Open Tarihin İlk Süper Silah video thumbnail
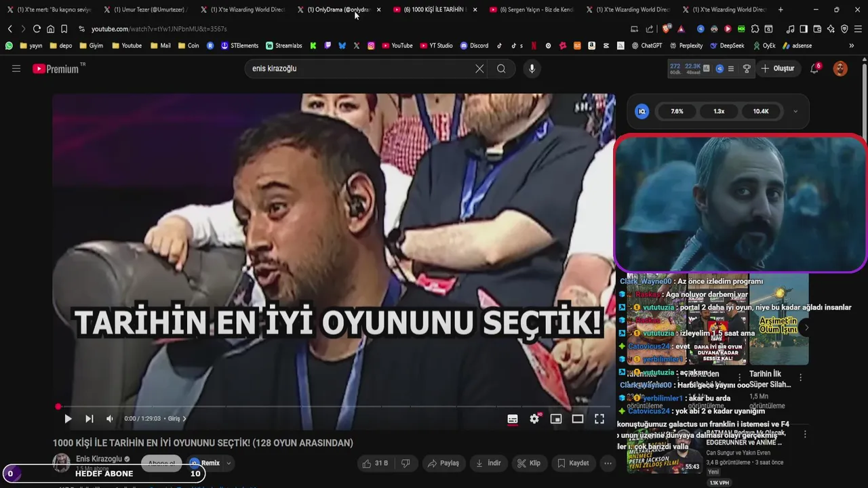Screen dimensions: 868x488 click(778, 319)
